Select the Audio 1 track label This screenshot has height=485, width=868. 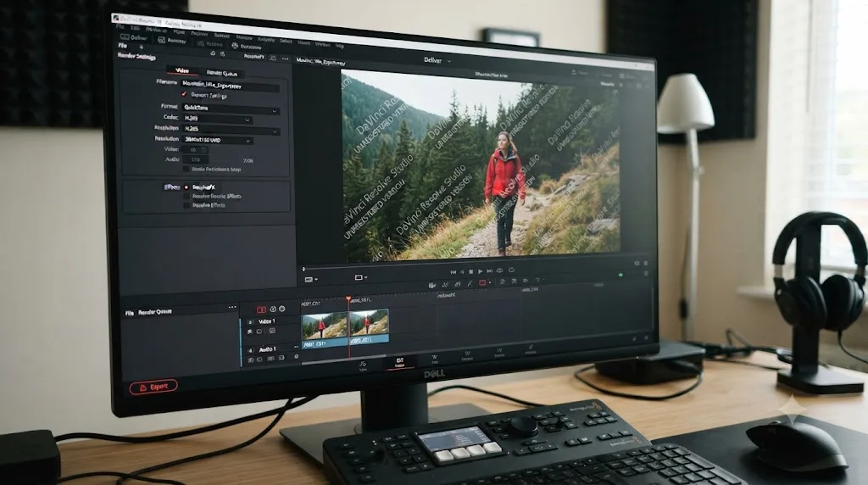(x=267, y=349)
